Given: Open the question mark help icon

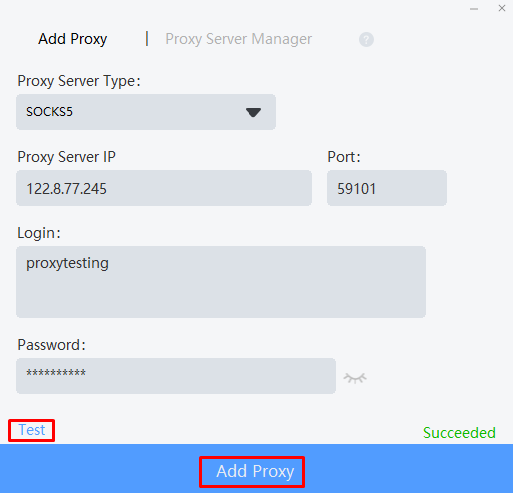Looking at the screenshot, I should pyautogui.click(x=366, y=40).
